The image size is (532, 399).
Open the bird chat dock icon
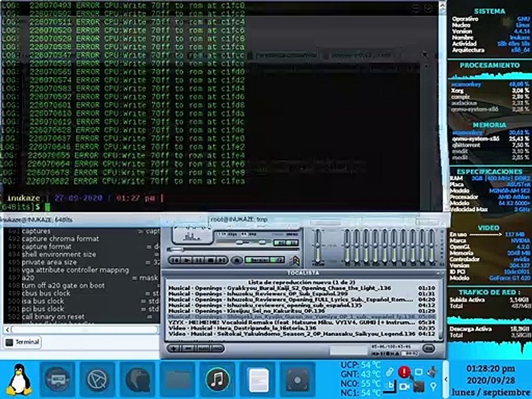click(137, 379)
